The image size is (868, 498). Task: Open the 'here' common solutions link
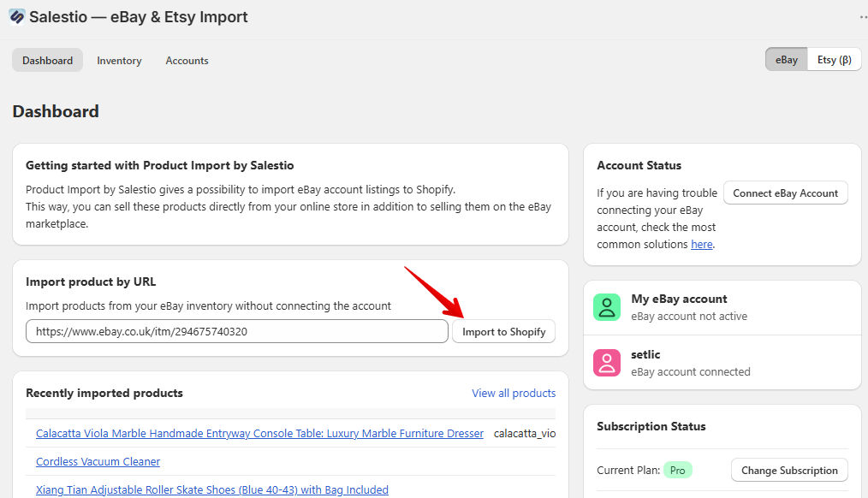click(x=701, y=244)
